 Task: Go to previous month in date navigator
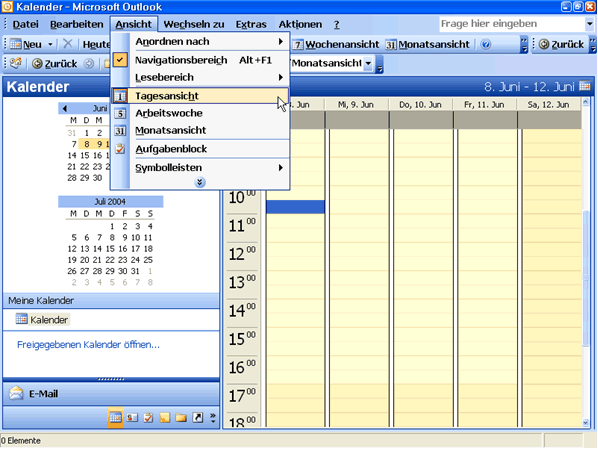click(x=64, y=109)
